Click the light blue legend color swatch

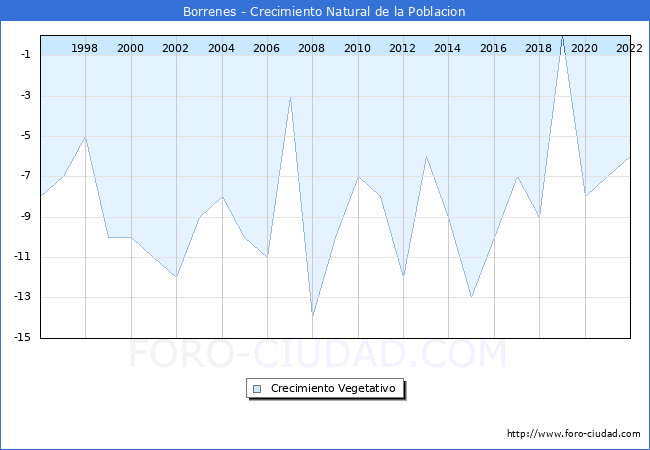click(257, 389)
